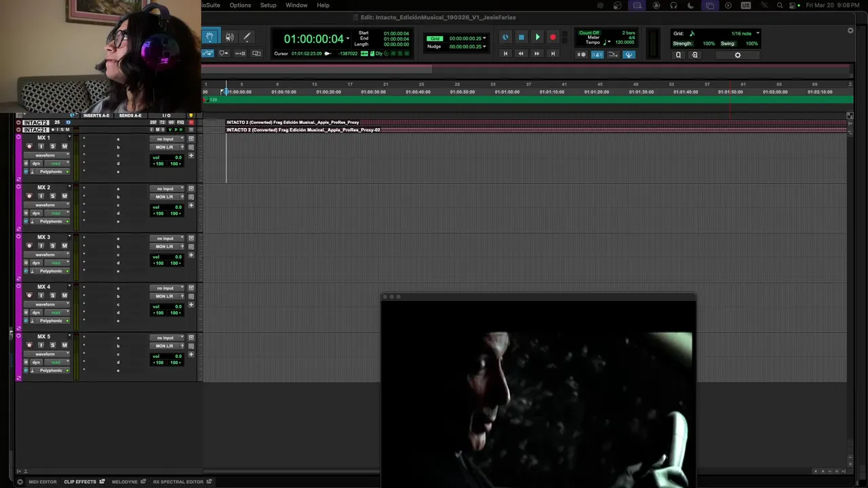Solo track MX 4
Image resolution: width=868 pixels, height=488 pixels.
(x=52, y=296)
